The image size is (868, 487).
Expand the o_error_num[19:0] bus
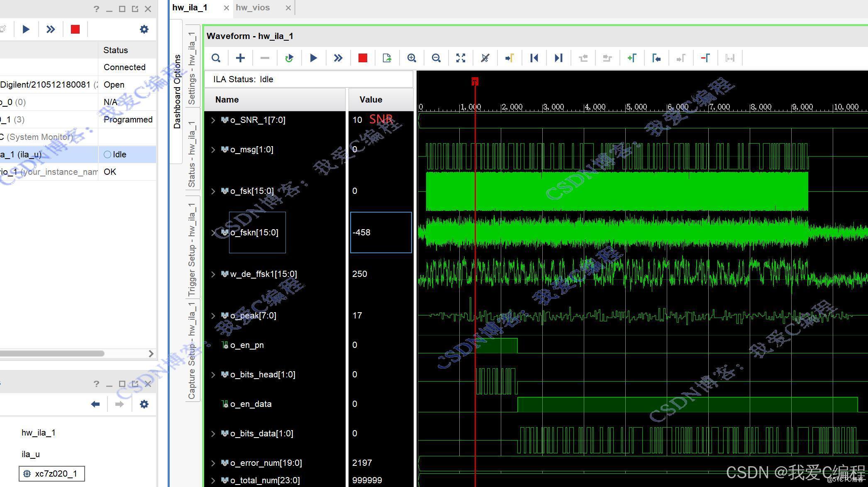point(213,463)
